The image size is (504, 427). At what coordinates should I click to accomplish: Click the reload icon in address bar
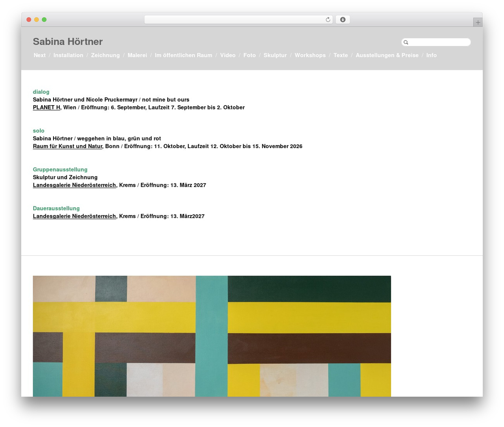tap(328, 20)
